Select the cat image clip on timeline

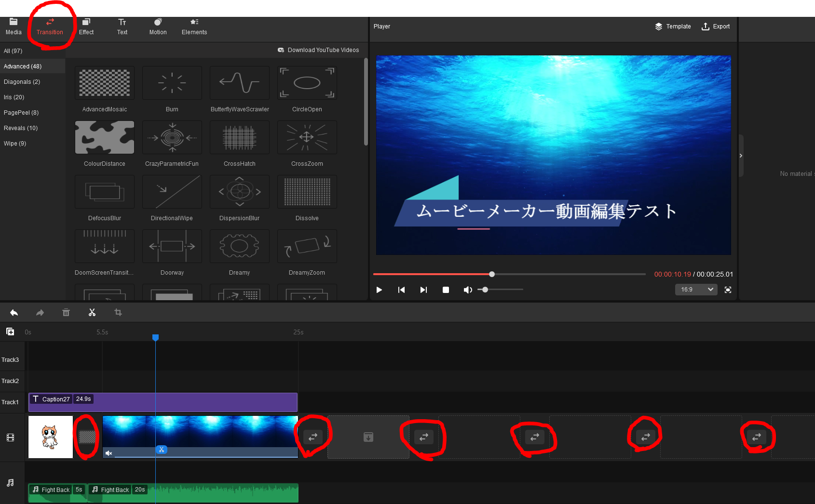tap(51, 437)
